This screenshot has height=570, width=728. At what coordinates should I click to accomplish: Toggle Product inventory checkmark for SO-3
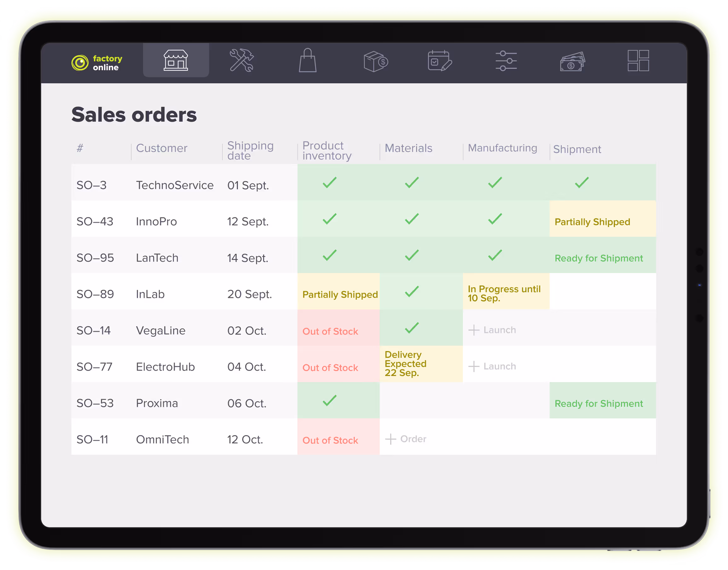pyautogui.click(x=329, y=183)
